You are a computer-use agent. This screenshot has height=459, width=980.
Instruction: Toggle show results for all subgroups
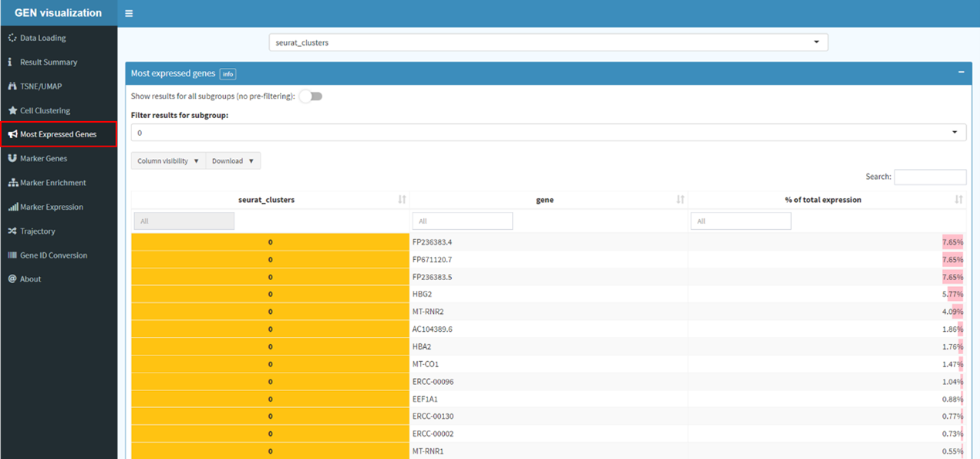[x=311, y=96]
